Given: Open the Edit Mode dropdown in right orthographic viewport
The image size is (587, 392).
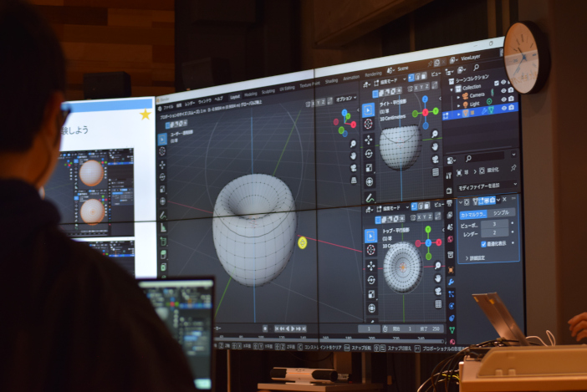Looking at the screenshot, I should click(x=390, y=81).
